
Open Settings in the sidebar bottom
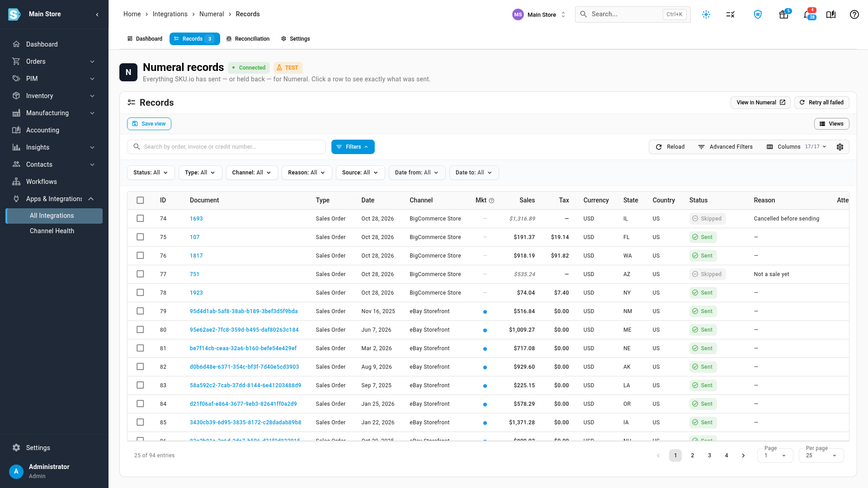54,448
